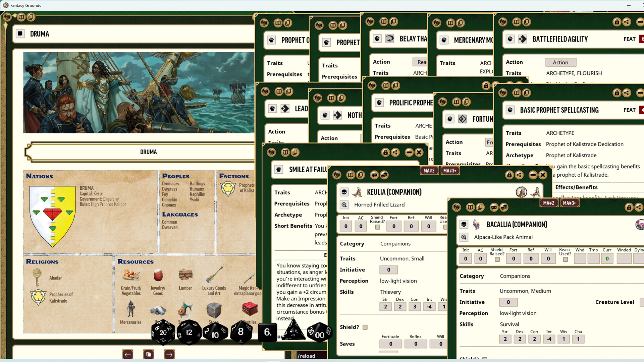Open the chat whisper icon on Bacallia's titlebar
The image size is (644, 362).
pyautogui.click(x=494, y=207)
